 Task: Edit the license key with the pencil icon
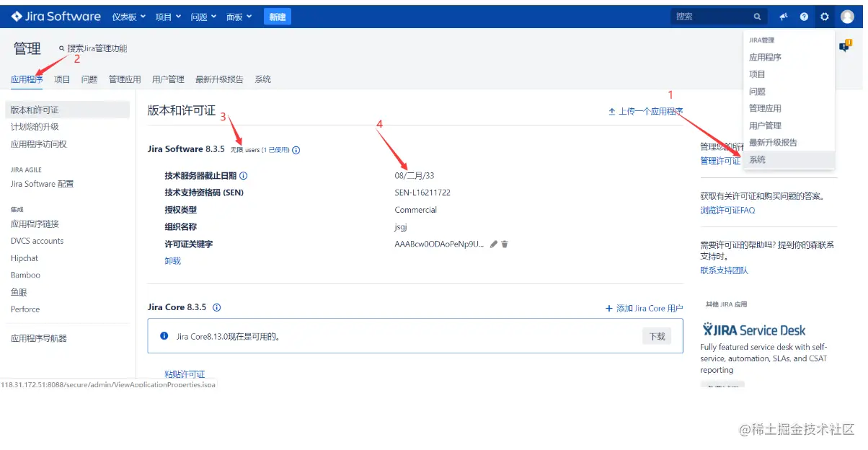click(x=492, y=244)
